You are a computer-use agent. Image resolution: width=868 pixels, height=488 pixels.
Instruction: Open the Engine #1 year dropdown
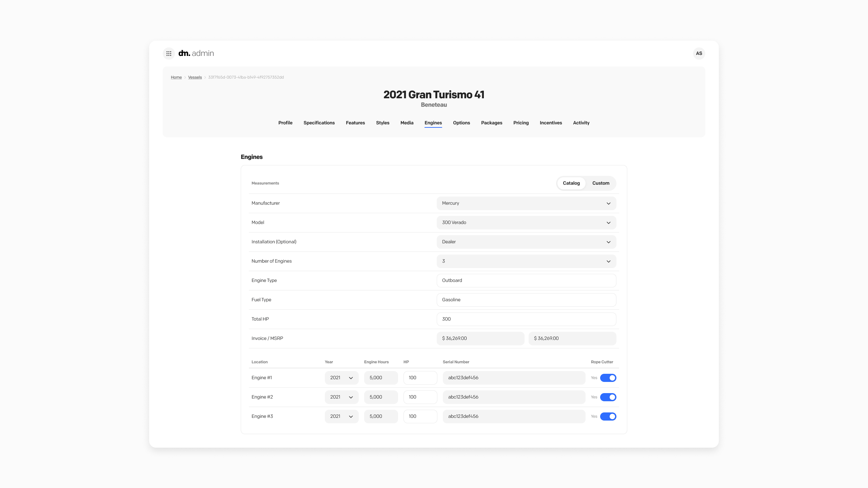tap(341, 378)
